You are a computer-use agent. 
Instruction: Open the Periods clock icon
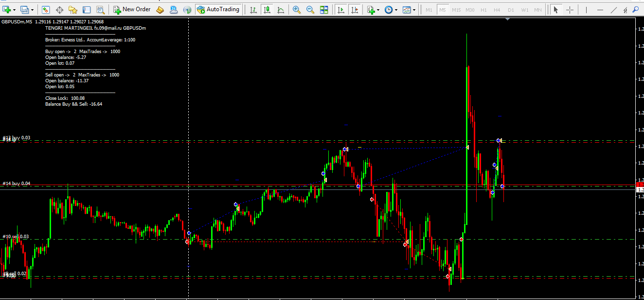point(388,9)
